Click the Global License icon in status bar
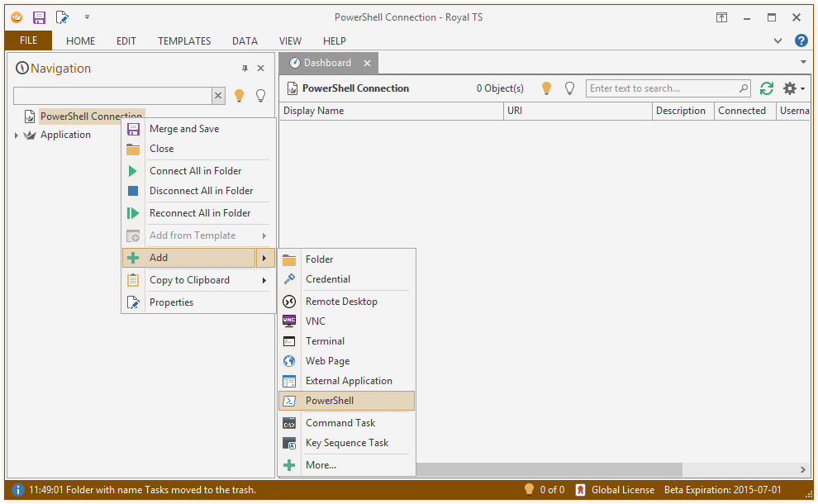This screenshot has height=504, width=818. coord(581,490)
